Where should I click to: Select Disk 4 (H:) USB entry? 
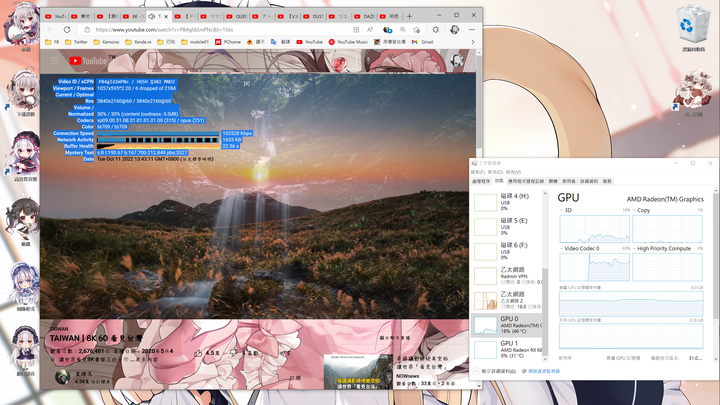(x=507, y=202)
